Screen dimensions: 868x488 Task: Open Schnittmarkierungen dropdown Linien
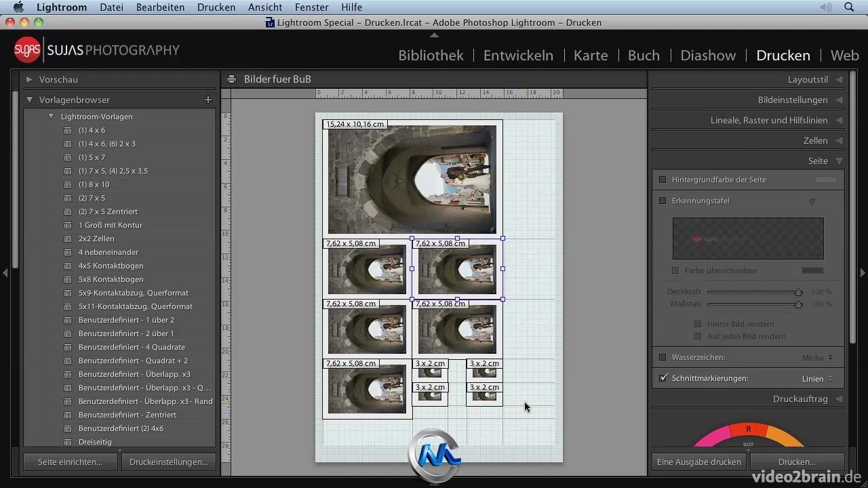pos(817,378)
